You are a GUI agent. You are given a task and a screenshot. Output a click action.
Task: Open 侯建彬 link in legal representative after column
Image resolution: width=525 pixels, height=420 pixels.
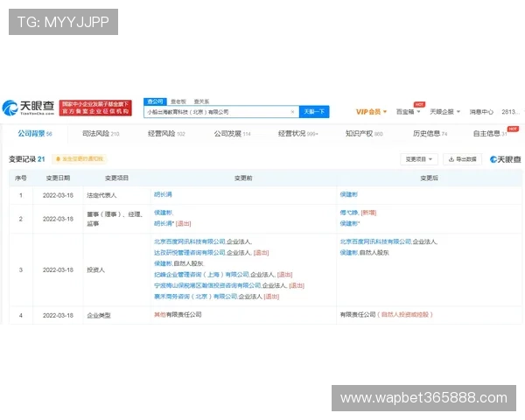point(349,194)
